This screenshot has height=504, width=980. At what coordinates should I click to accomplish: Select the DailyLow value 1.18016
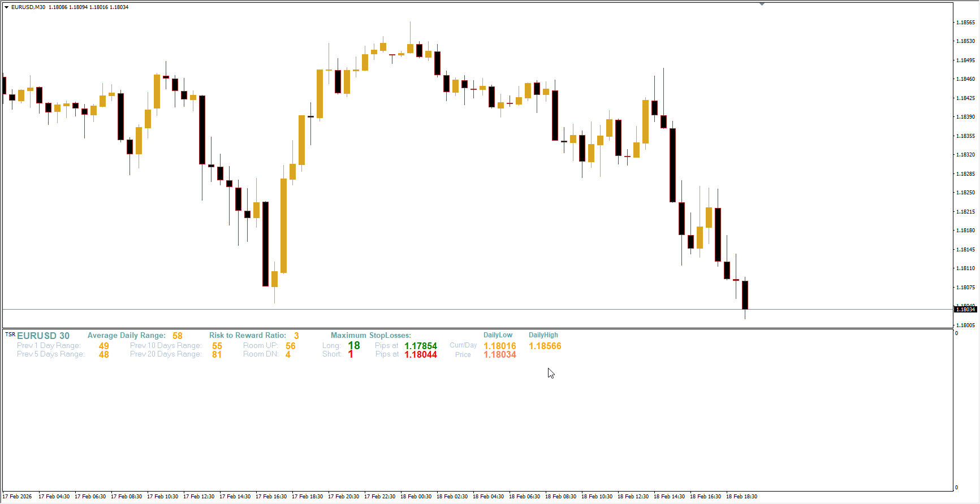pyautogui.click(x=500, y=346)
